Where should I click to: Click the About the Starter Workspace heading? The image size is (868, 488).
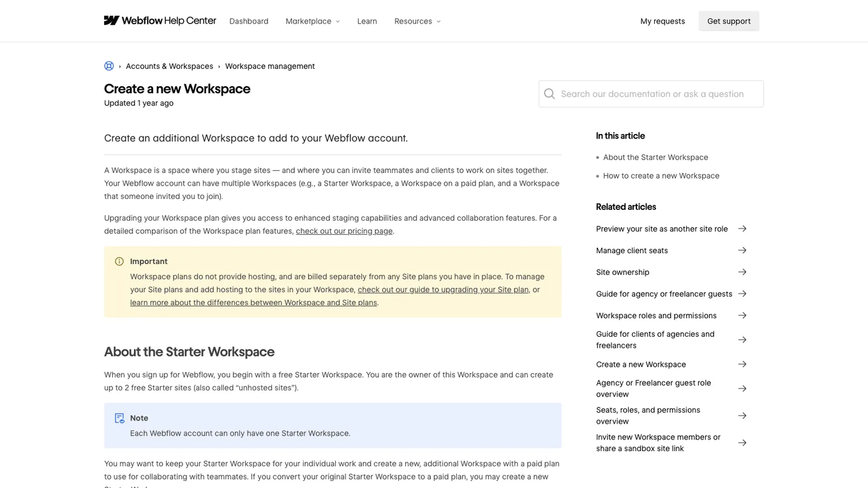point(189,351)
